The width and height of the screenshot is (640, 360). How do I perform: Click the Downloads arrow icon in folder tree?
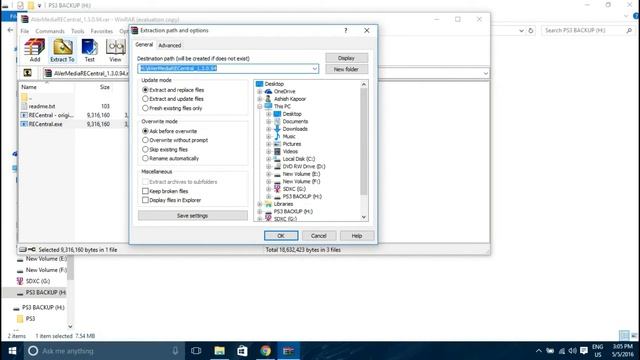(x=277, y=129)
